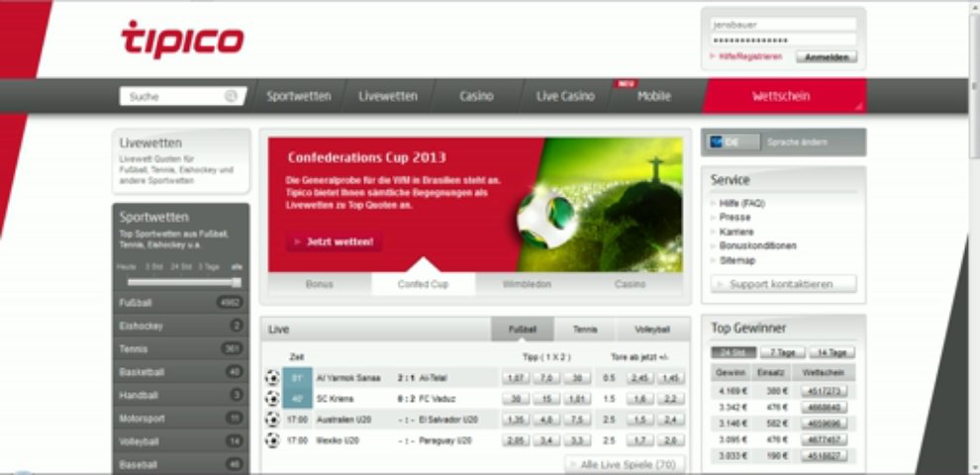Click soccer ball icon beside Australien U20
Screen dimensions: 980x475
pos(272,419)
